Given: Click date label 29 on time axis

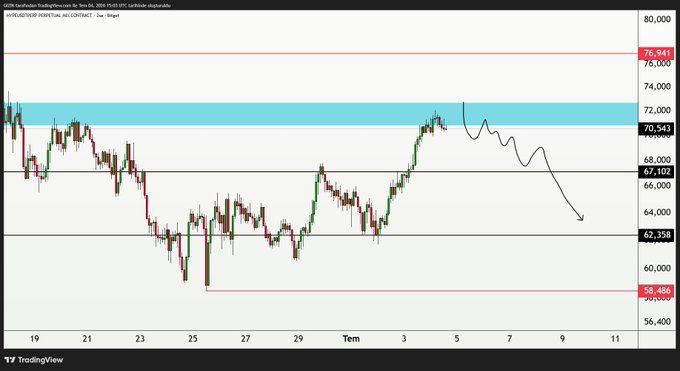Looking at the screenshot, I should point(298,339).
